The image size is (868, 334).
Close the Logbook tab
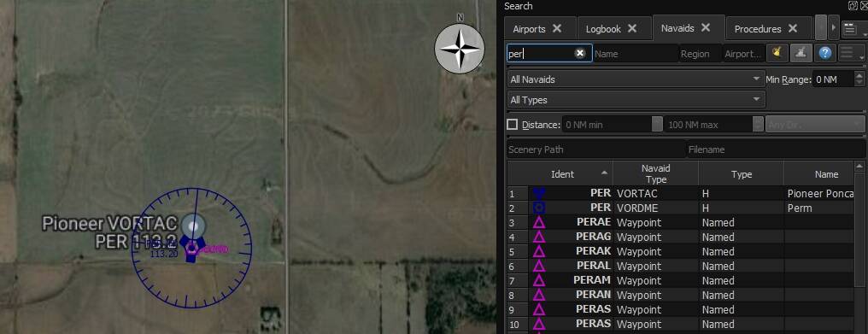click(x=632, y=28)
